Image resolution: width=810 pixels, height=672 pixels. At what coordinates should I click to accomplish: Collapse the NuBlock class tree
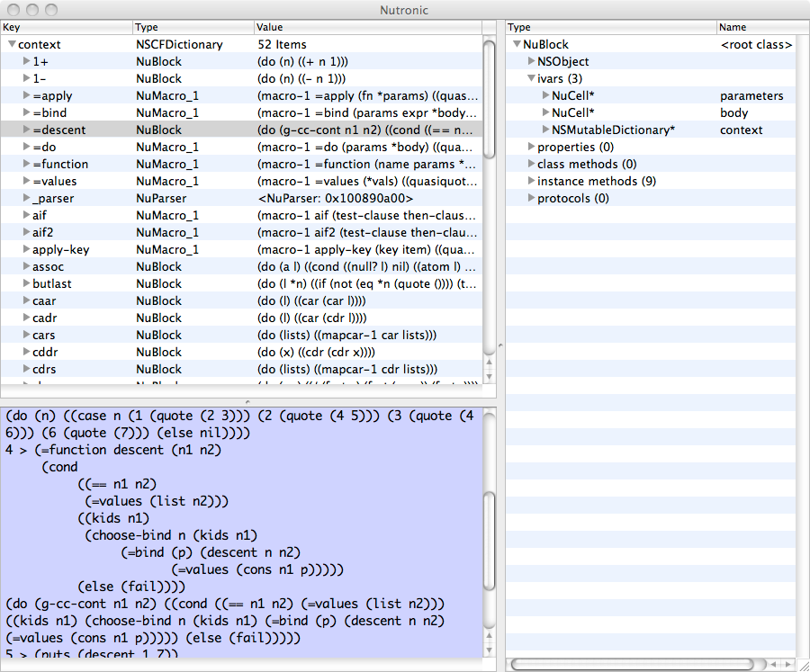(x=517, y=44)
